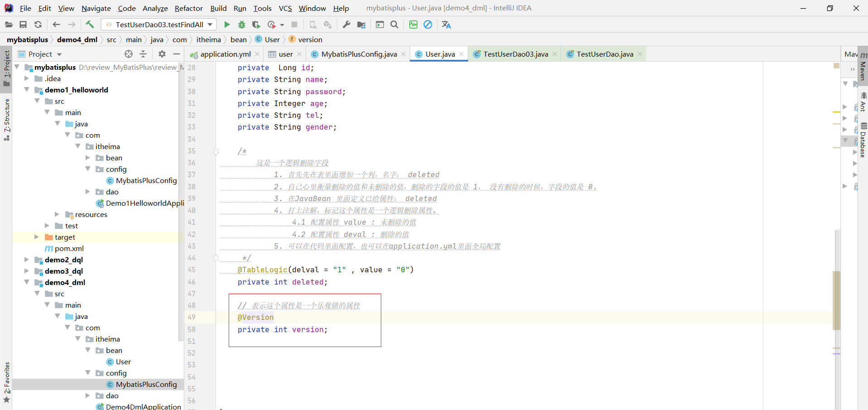Click the Save All toolbar icon
868x410 pixels.
click(23, 24)
